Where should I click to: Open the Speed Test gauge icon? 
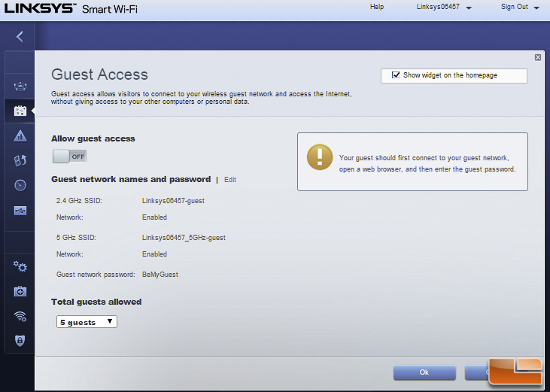click(x=20, y=185)
